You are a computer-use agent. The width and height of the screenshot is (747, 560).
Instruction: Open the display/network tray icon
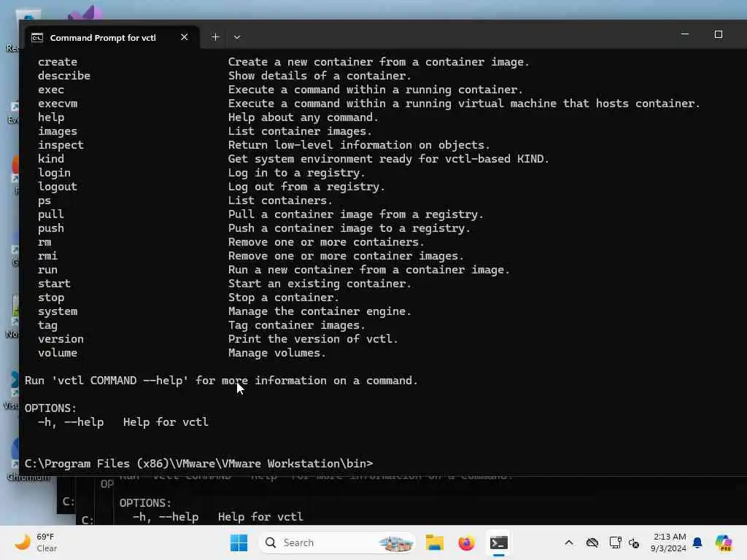click(x=615, y=542)
